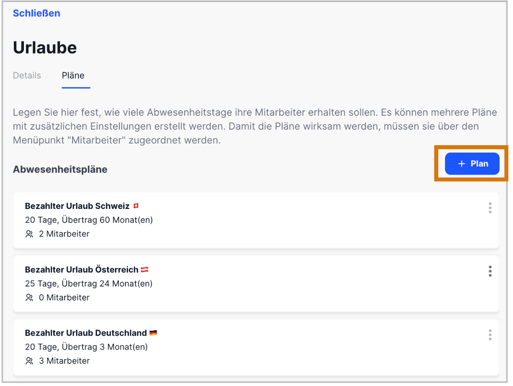Open the Bezahlter Urlaub Österreich plan title
The height and width of the screenshot is (386, 513).
(x=82, y=269)
